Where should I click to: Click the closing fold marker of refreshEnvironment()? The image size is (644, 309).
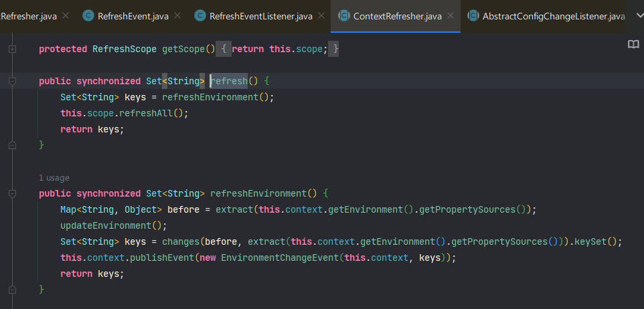tap(12, 290)
